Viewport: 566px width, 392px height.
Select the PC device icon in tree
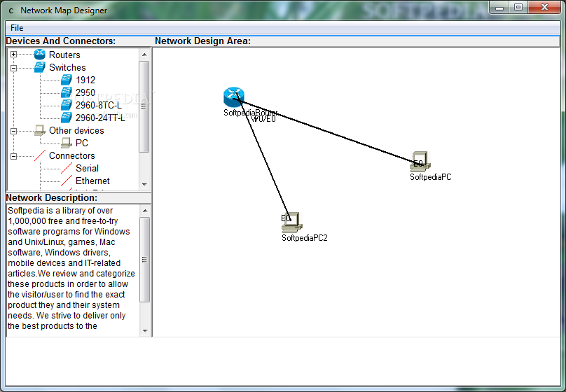(67, 143)
